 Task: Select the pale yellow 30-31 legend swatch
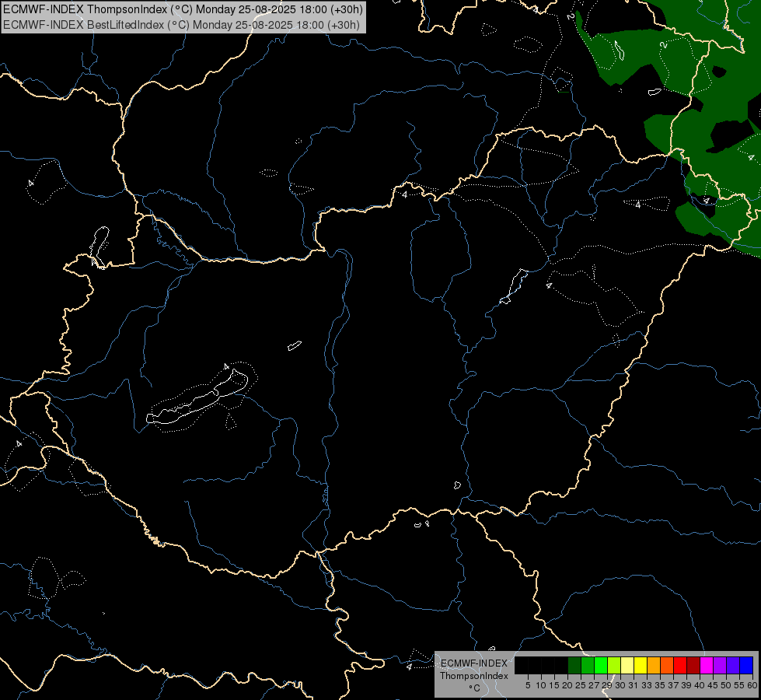click(x=627, y=665)
